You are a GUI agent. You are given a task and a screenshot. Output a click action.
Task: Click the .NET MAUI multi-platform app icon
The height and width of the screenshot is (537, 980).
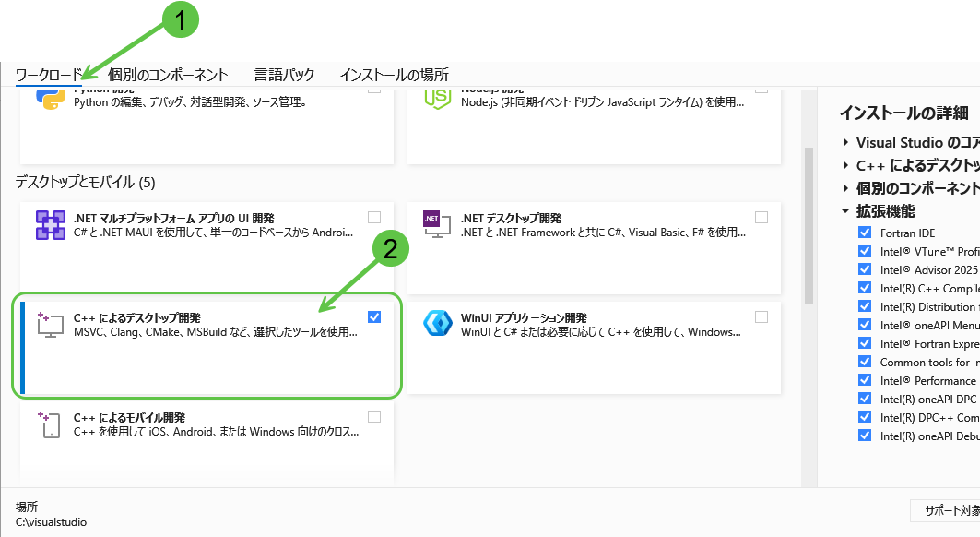click(x=51, y=225)
